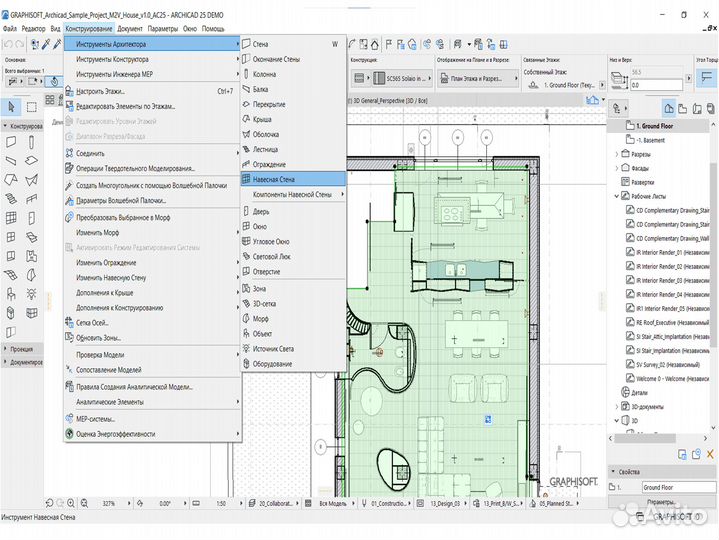Pick the Morph tool in the toolbox
The width and height of the screenshot is (719, 540).
[32, 275]
